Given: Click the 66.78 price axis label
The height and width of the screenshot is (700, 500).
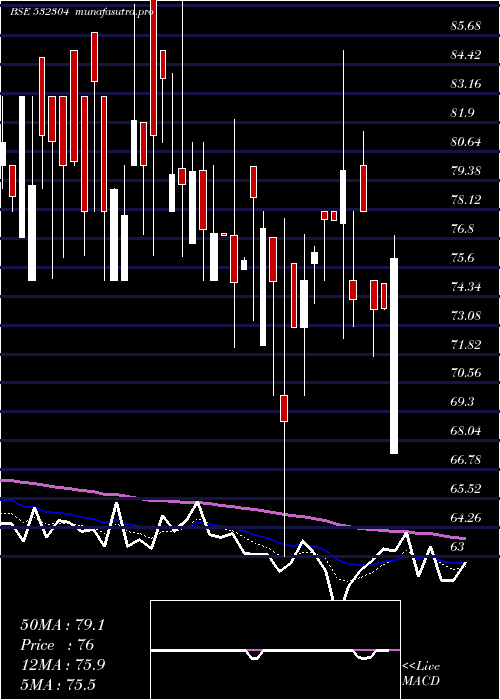Looking at the screenshot, I should [466, 460].
